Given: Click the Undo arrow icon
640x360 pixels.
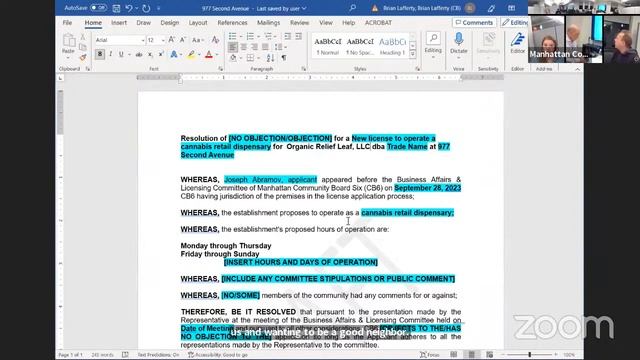Looking at the screenshot, I should point(129,8).
